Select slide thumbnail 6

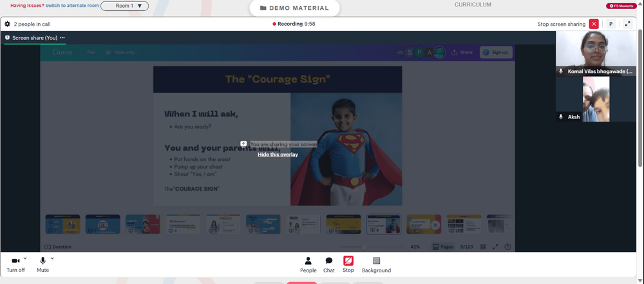click(x=263, y=224)
